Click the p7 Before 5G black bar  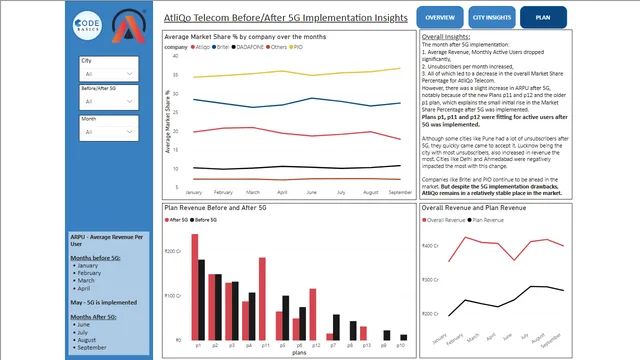(x=336, y=327)
